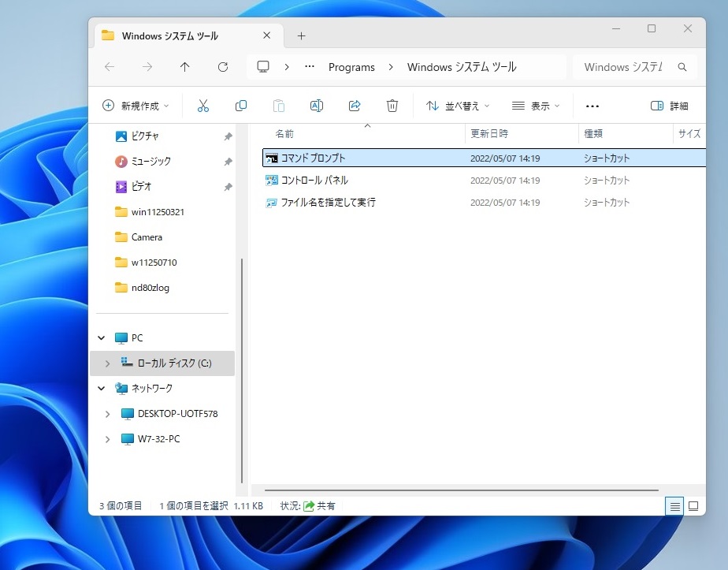Screen dimensions: 728x570
Task: Click the Delete trash can icon
Action: click(392, 106)
